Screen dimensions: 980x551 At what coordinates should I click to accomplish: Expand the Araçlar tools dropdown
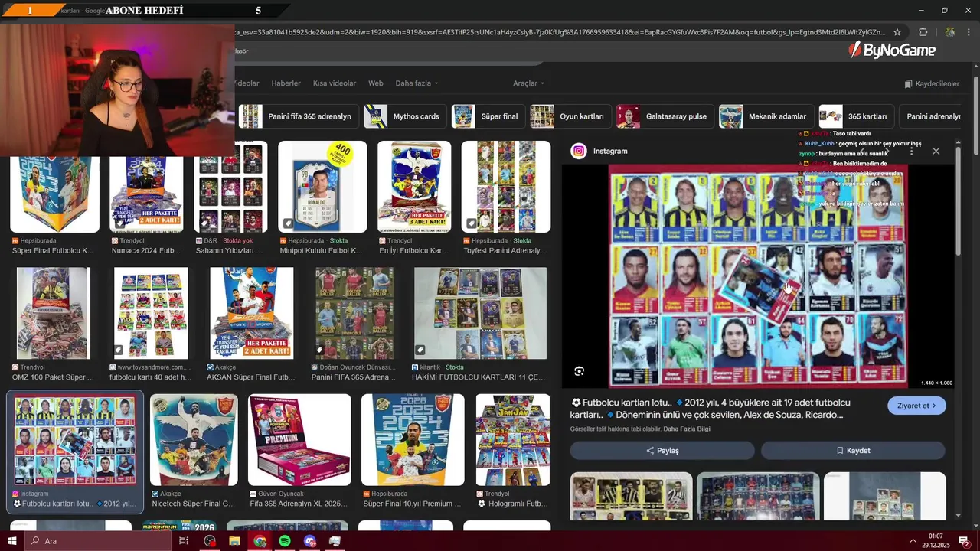(x=528, y=83)
